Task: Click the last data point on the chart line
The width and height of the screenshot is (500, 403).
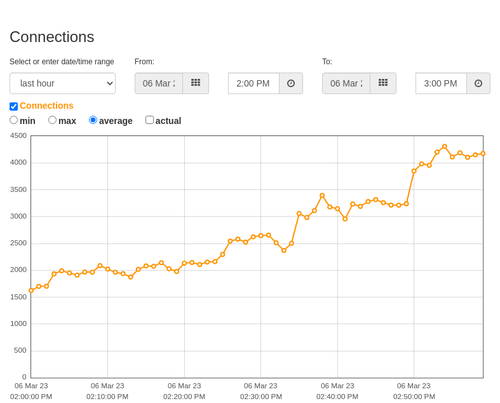Action: tap(483, 154)
